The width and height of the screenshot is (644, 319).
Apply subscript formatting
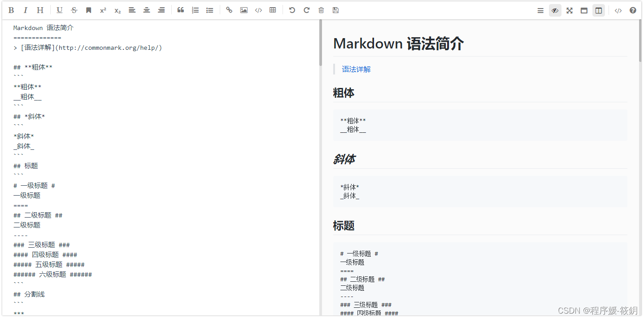click(x=117, y=10)
